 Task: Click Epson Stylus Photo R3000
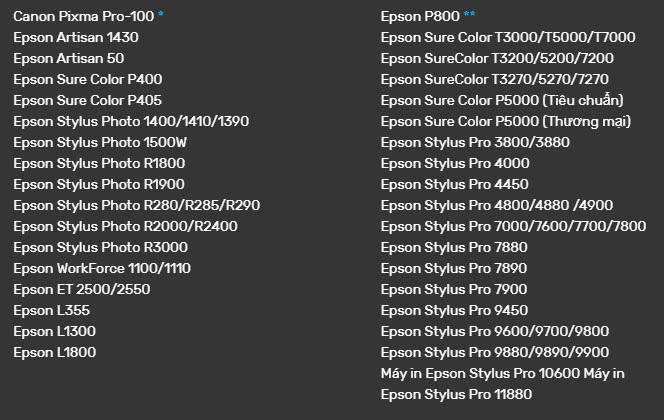(x=100, y=247)
